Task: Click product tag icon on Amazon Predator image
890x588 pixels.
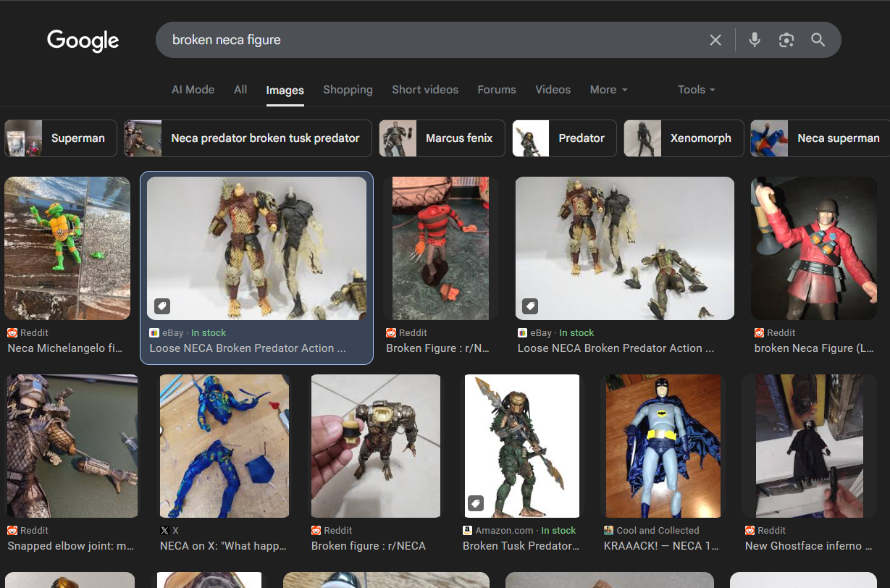Action: click(475, 503)
